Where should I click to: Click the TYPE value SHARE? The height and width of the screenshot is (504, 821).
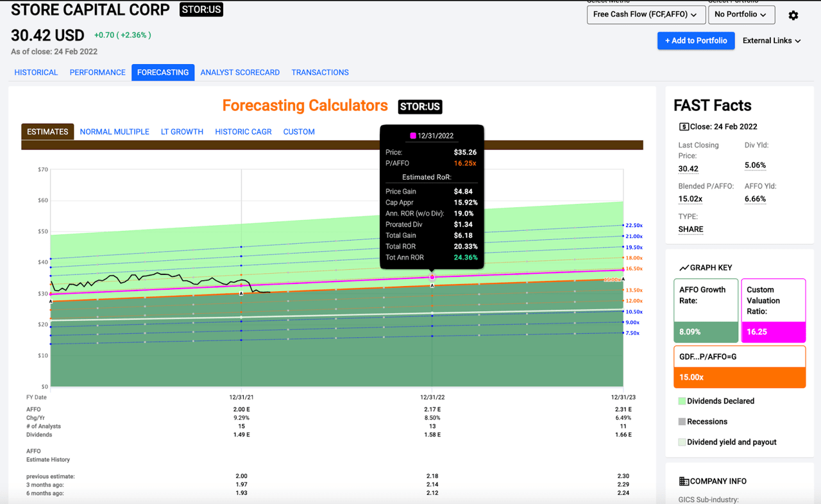tap(691, 229)
